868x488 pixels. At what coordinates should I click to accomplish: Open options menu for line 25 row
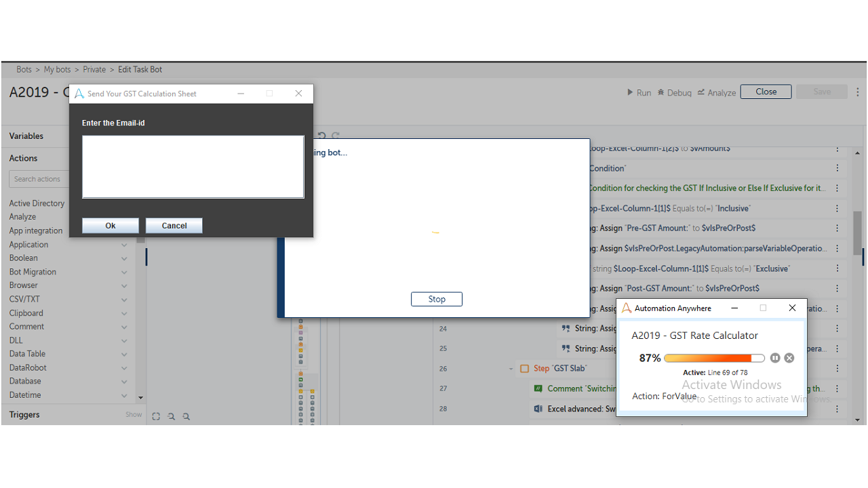click(837, 348)
